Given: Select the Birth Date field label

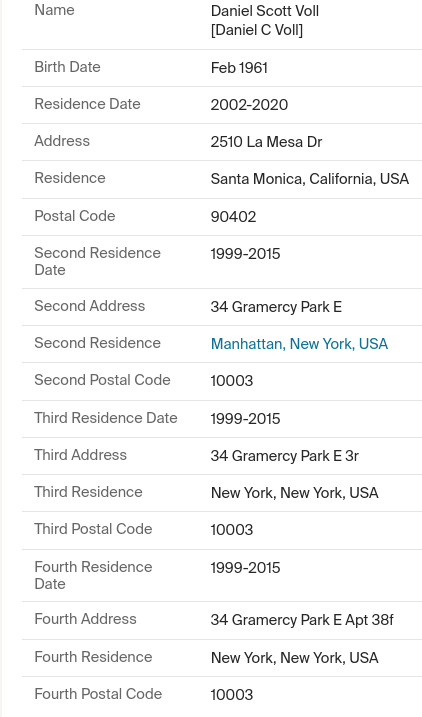Looking at the screenshot, I should point(67,67).
